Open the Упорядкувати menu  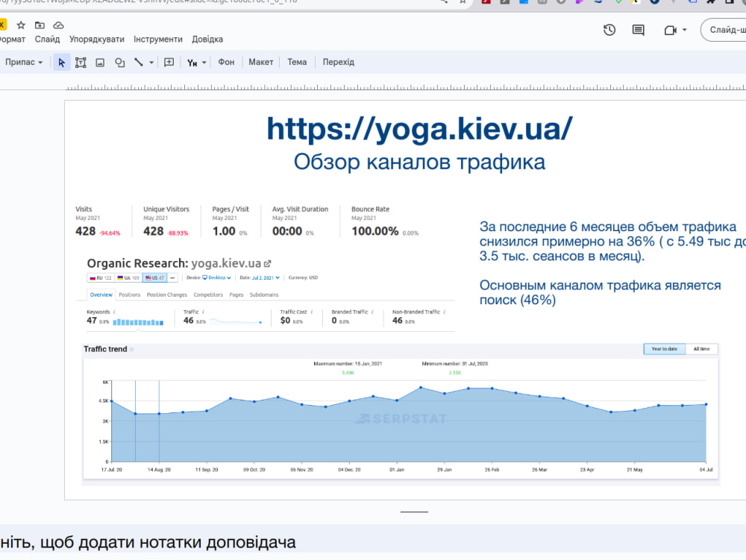pos(96,40)
